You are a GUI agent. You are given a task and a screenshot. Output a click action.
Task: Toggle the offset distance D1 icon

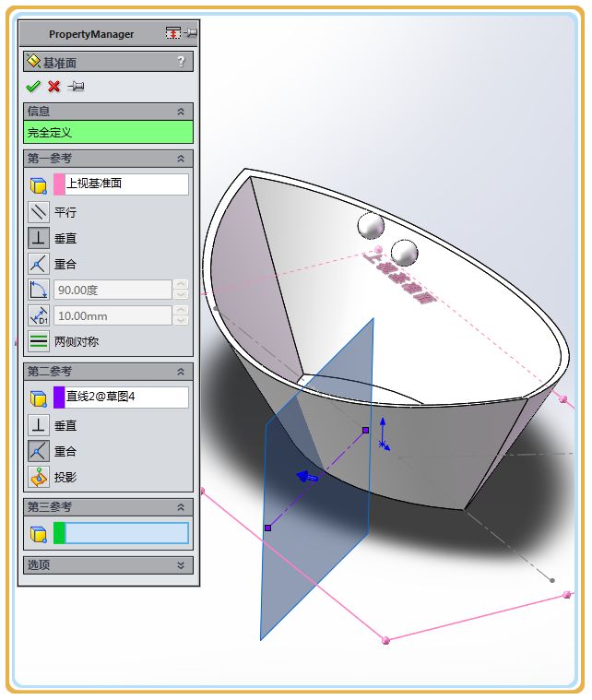pyautogui.click(x=39, y=315)
